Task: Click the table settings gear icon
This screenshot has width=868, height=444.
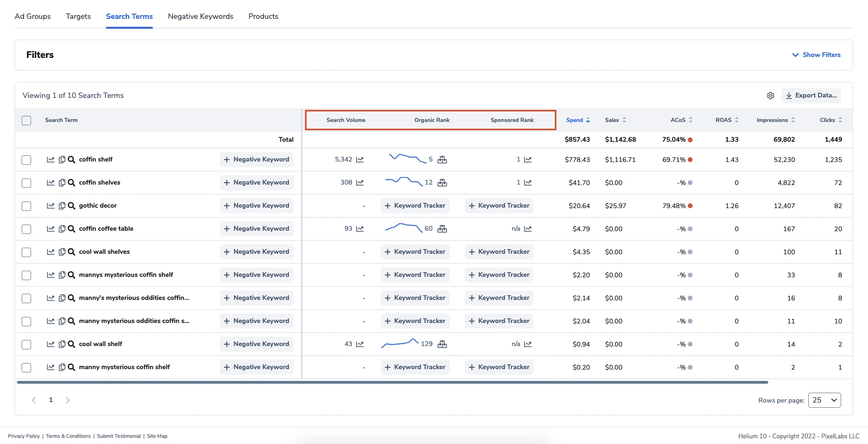Action: click(x=770, y=96)
